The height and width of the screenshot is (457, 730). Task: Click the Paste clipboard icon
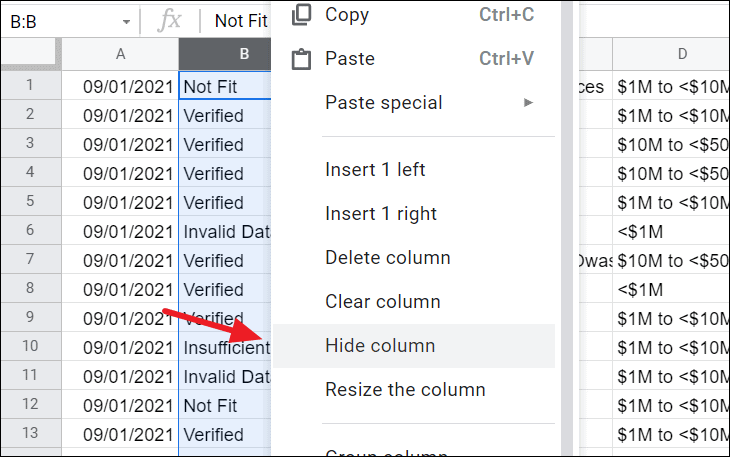[301, 59]
